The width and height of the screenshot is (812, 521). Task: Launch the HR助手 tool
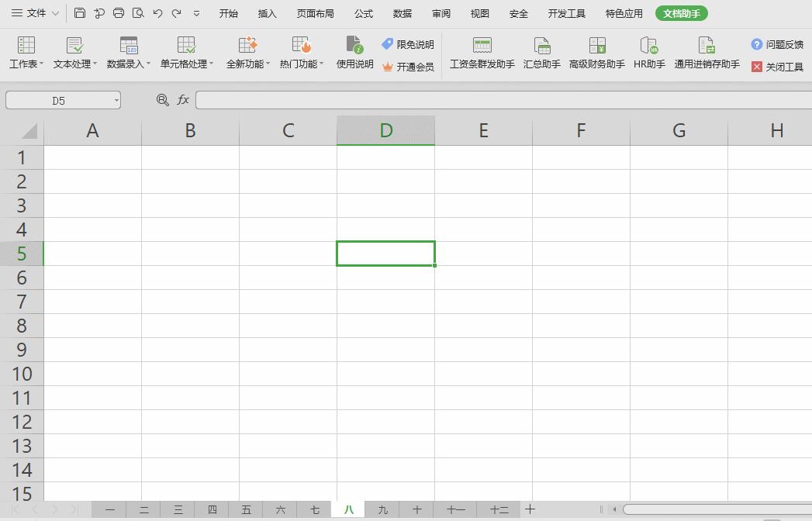pyautogui.click(x=649, y=52)
